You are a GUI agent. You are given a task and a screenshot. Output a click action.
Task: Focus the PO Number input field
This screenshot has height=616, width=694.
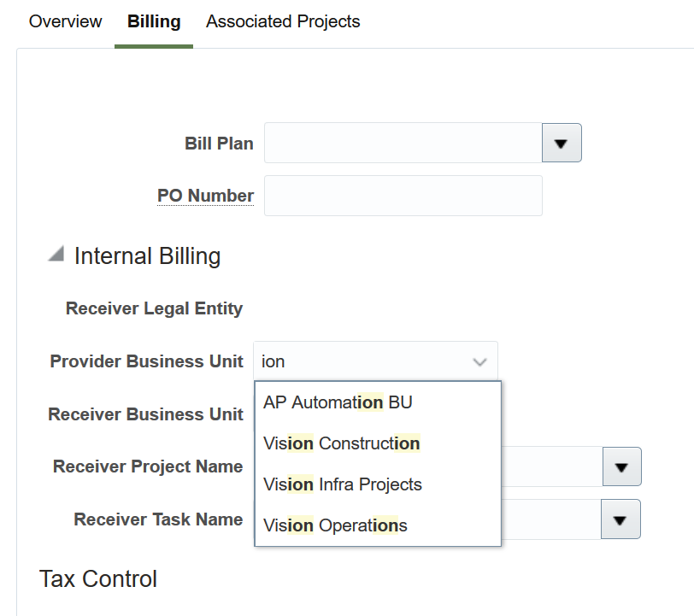pyautogui.click(x=403, y=196)
